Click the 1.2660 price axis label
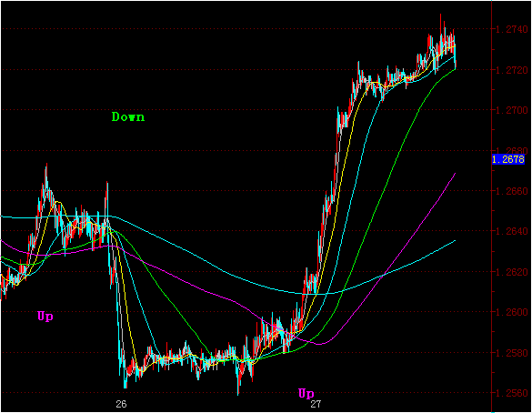Screen dimensions: 532x413 click(512, 191)
